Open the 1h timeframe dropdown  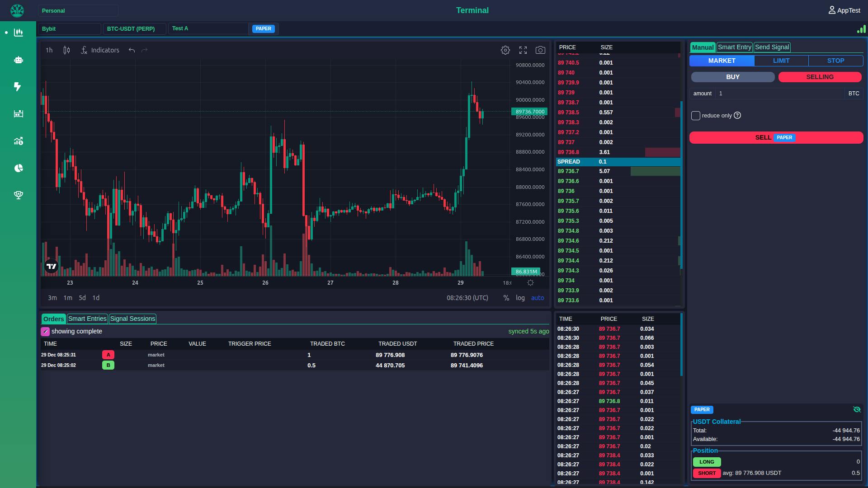pos(49,50)
